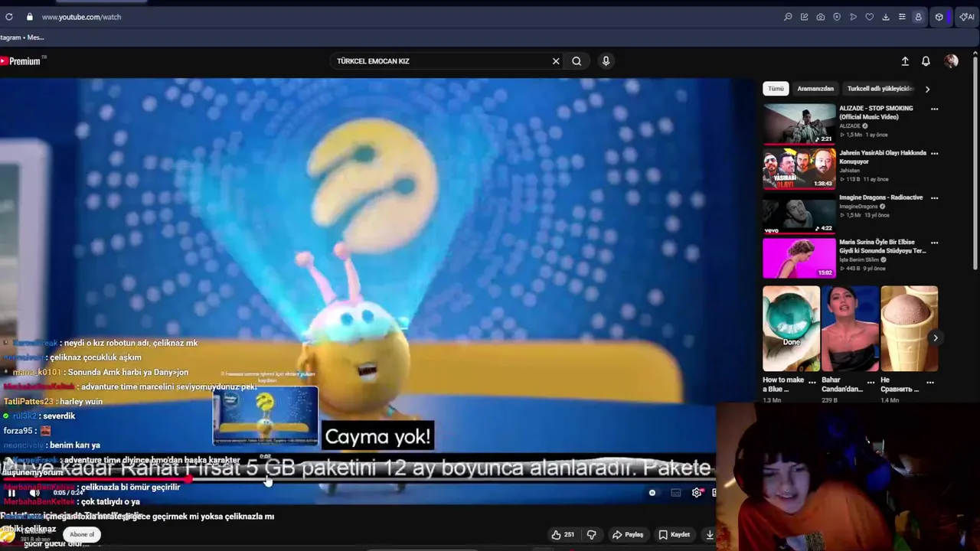This screenshot has height=551, width=980.
Task: Click chat message 'severdik'
Action: point(59,416)
